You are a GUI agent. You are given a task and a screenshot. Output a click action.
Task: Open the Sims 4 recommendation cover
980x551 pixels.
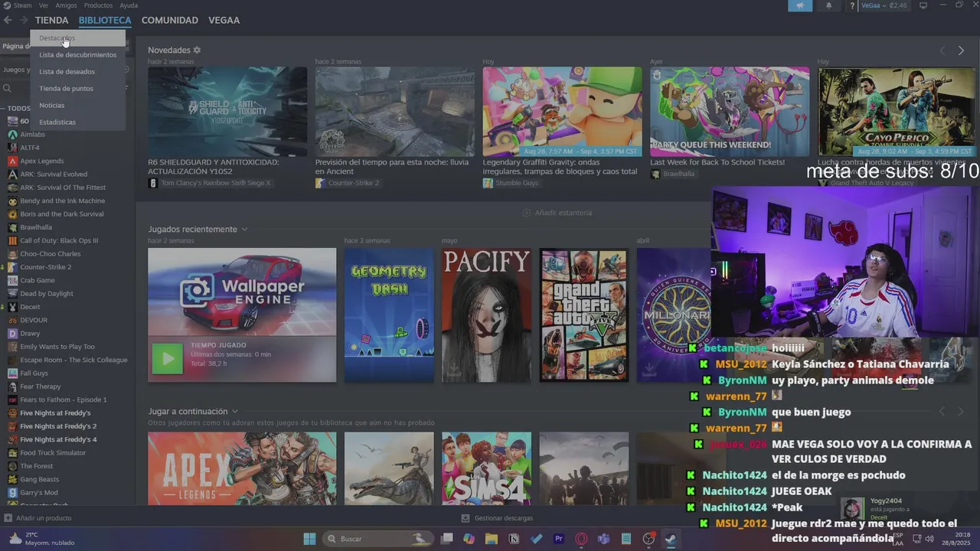click(486, 468)
